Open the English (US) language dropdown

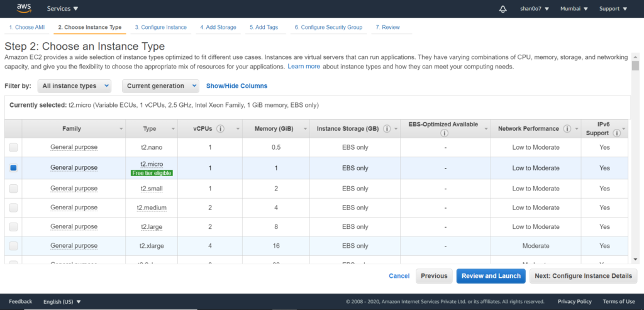62,301
